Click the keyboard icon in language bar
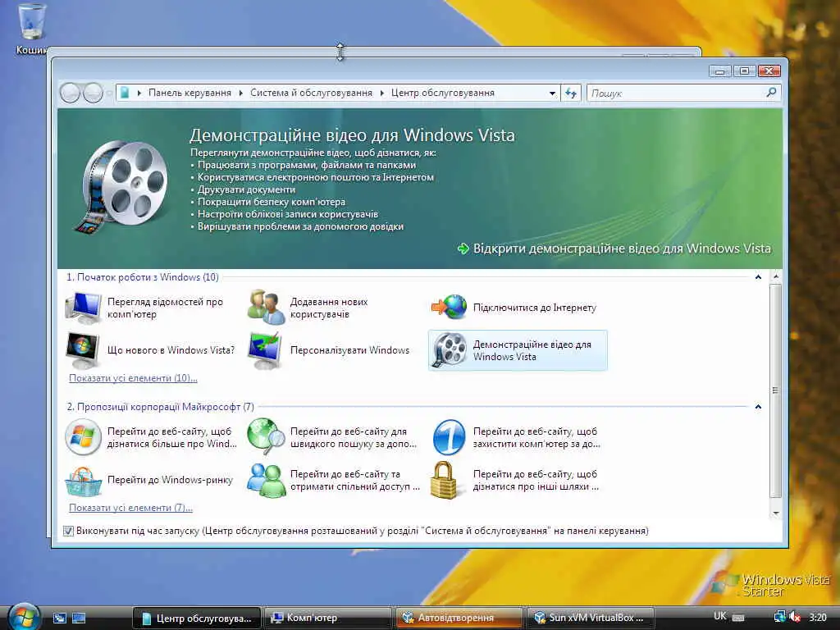This screenshot has width=840, height=630. 738,618
